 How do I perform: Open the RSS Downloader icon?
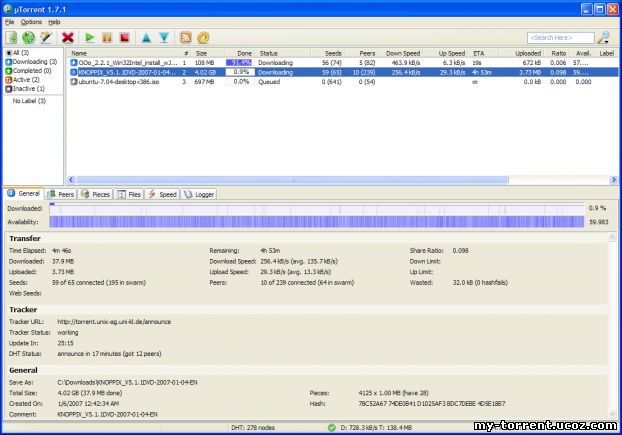pyautogui.click(x=186, y=38)
